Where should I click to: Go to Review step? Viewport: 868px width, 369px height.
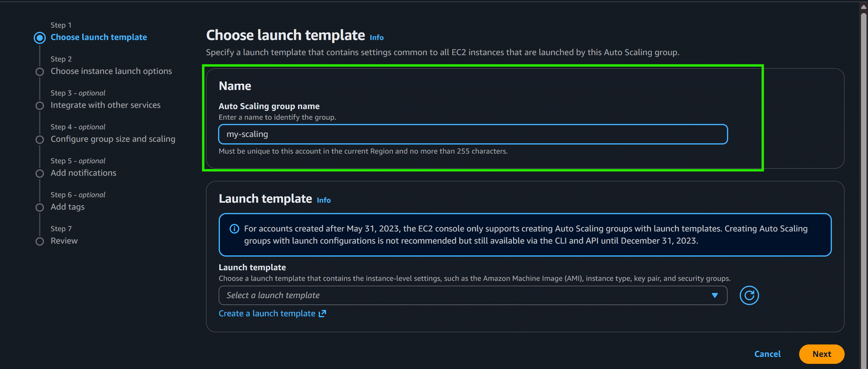[64, 241]
